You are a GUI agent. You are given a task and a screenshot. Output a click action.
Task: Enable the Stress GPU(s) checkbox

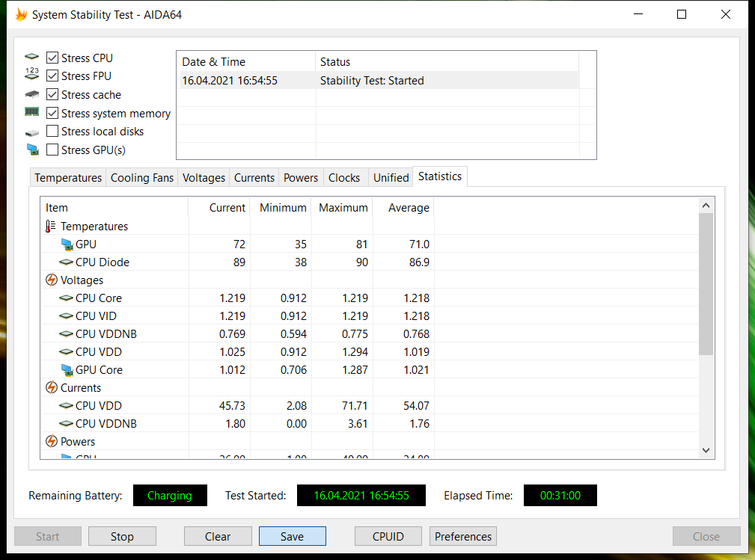pos(52,150)
